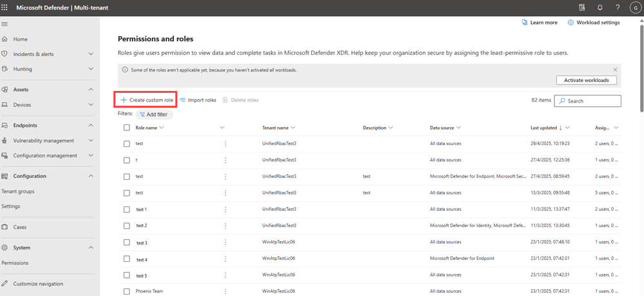The image size is (644, 296).
Task: Open the help question mark icon
Action: coord(618,7)
